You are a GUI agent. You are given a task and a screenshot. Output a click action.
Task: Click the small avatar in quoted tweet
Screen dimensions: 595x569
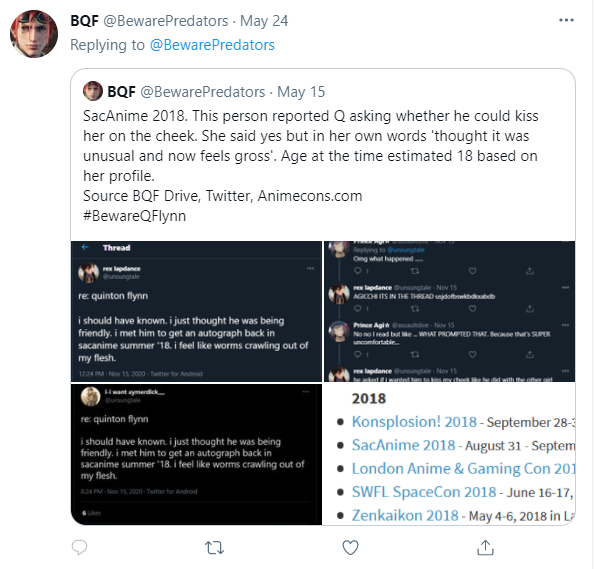pos(93,91)
